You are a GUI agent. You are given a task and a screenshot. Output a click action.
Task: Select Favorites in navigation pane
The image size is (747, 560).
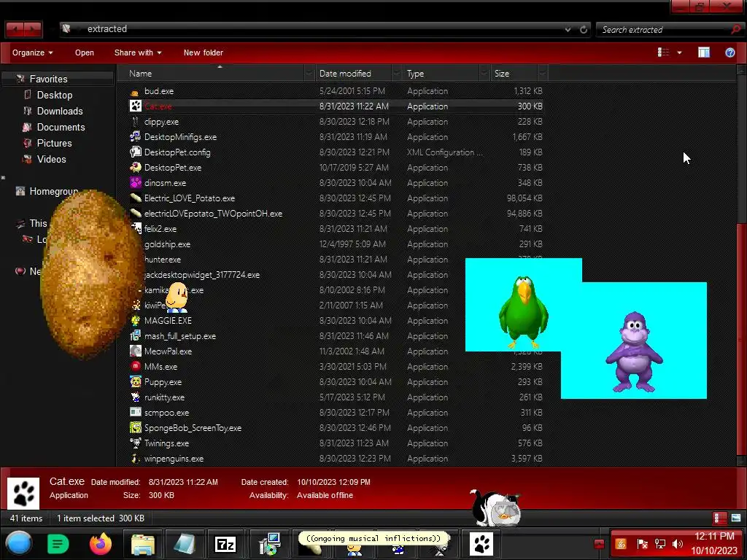click(x=49, y=79)
